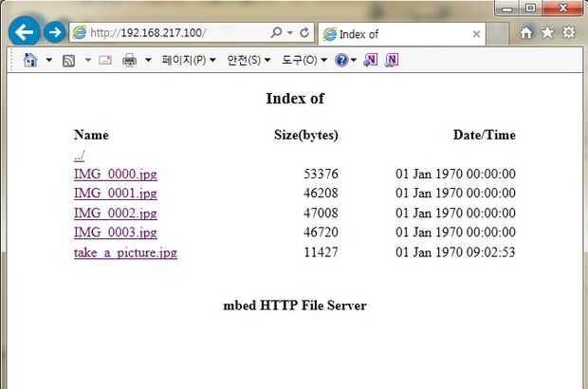588x389 pixels.
Task: Click the address bar URL 192.168.217.100
Action: point(148,32)
